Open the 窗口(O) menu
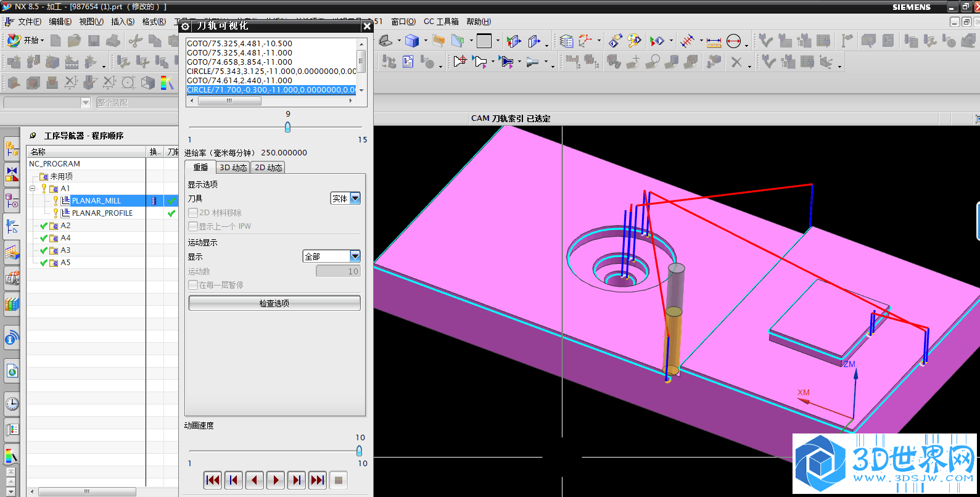 click(403, 22)
